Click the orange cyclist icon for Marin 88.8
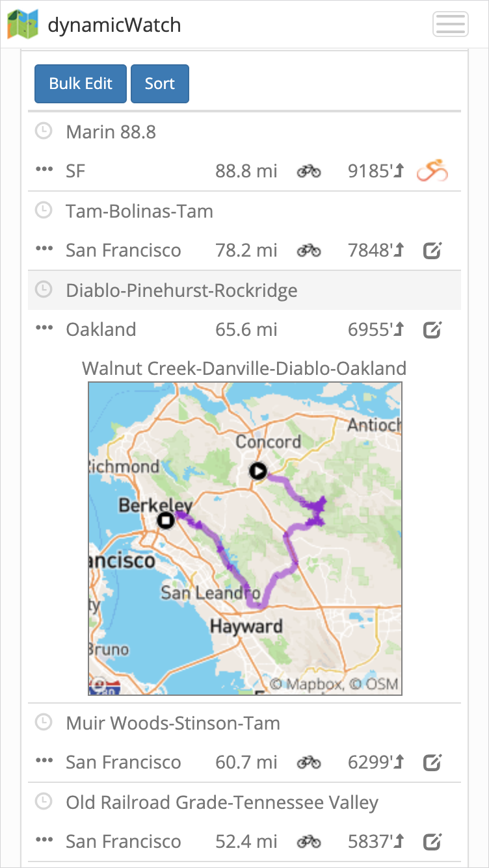The height and width of the screenshot is (868, 489). tap(432, 171)
